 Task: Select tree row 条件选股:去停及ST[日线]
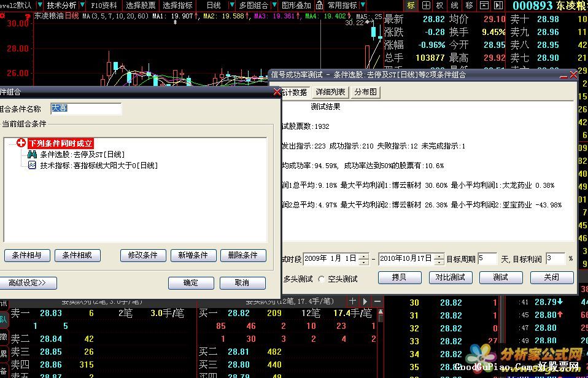[x=82, y=154]
